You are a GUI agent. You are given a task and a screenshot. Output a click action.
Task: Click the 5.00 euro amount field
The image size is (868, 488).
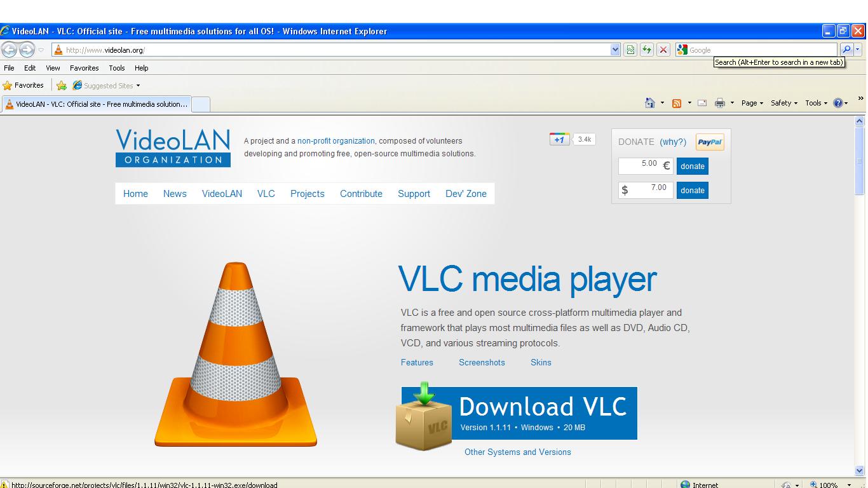[646, 166]
